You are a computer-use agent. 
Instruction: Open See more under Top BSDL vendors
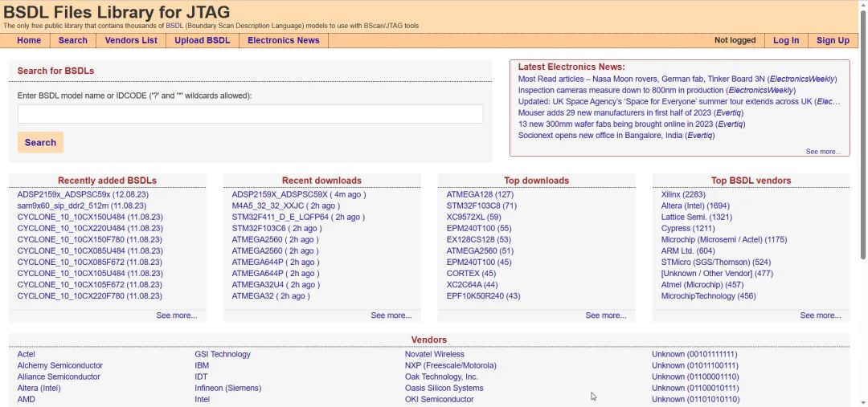(821, 315)
